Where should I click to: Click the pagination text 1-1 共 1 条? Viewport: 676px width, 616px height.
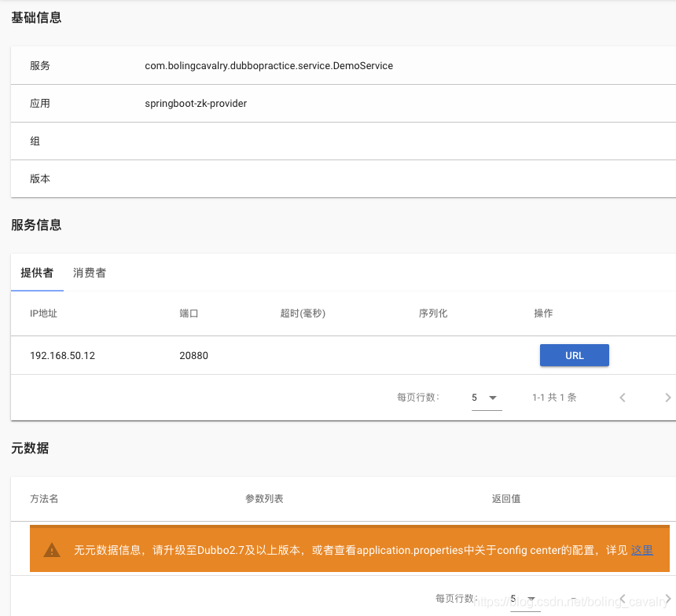coord(553,397)
